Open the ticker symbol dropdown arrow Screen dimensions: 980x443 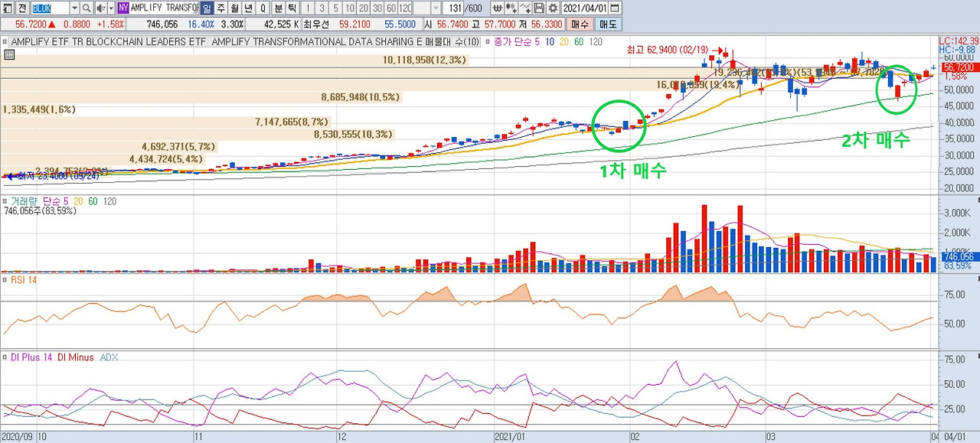(74, 8)
